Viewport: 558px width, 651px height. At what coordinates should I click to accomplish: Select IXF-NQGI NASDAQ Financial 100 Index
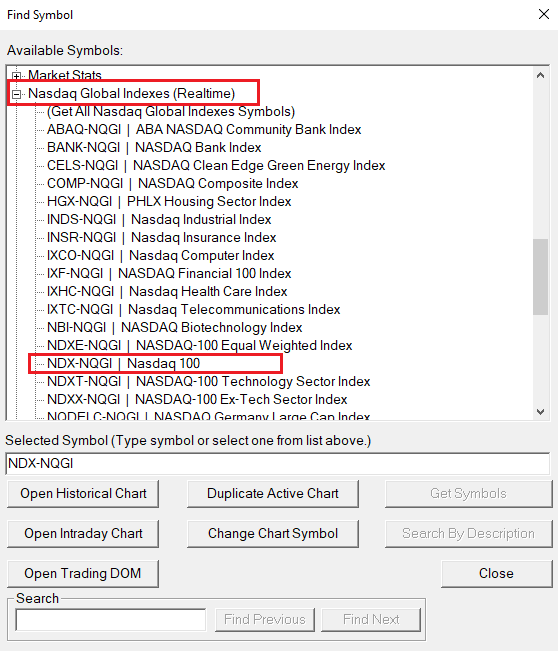(x=169, y=273)
